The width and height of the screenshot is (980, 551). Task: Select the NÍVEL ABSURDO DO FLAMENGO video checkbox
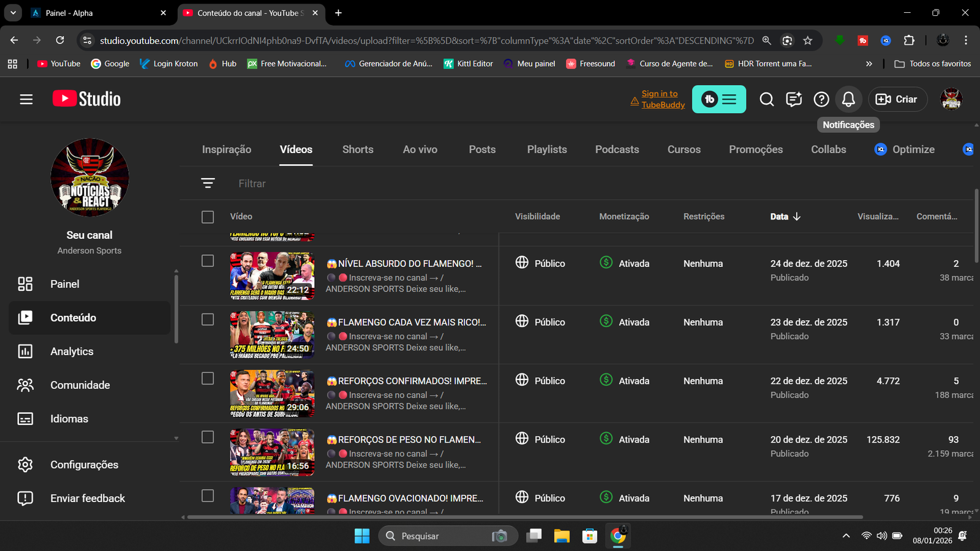coord(208,261)
